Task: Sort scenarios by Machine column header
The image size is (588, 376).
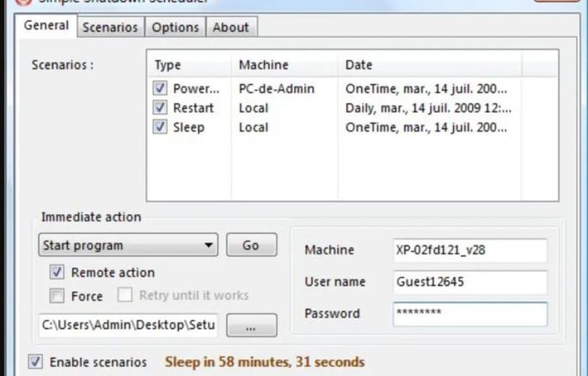Action: (x=285, y=64)
